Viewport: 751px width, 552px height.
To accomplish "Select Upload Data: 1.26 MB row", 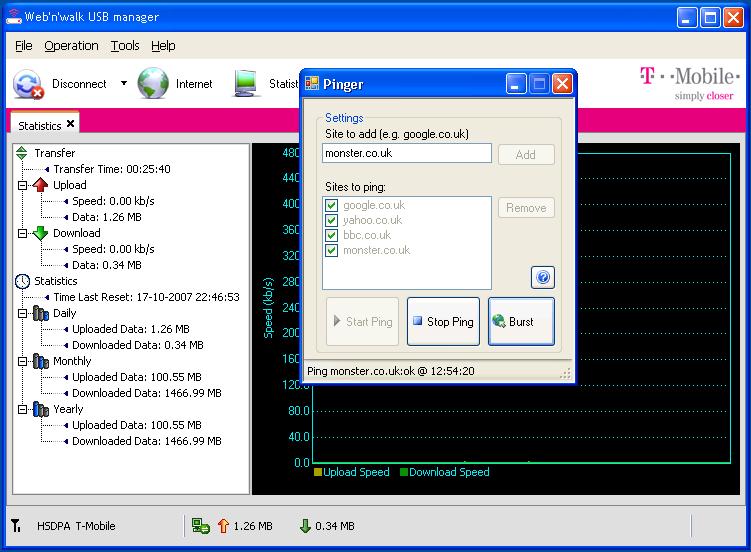I will (x=107, y=217).
